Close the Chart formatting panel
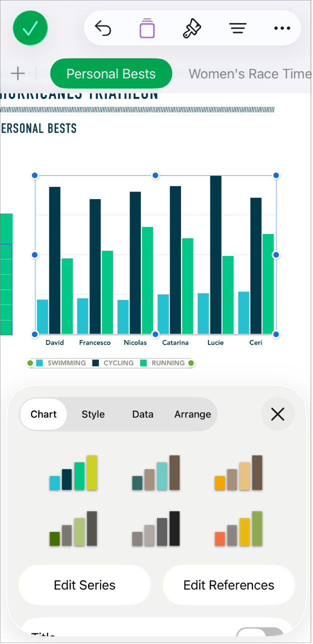Viewport: 313px width, 644px height. 278,414
